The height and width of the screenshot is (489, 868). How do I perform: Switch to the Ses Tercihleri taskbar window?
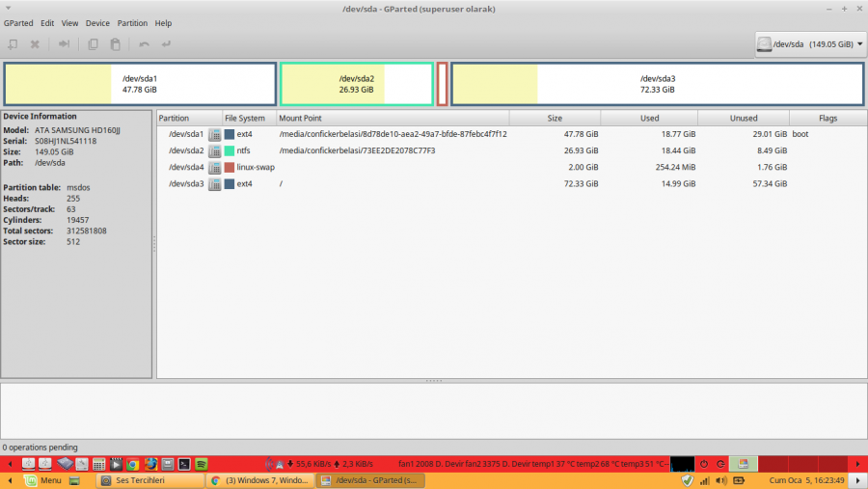click(150, 480)
